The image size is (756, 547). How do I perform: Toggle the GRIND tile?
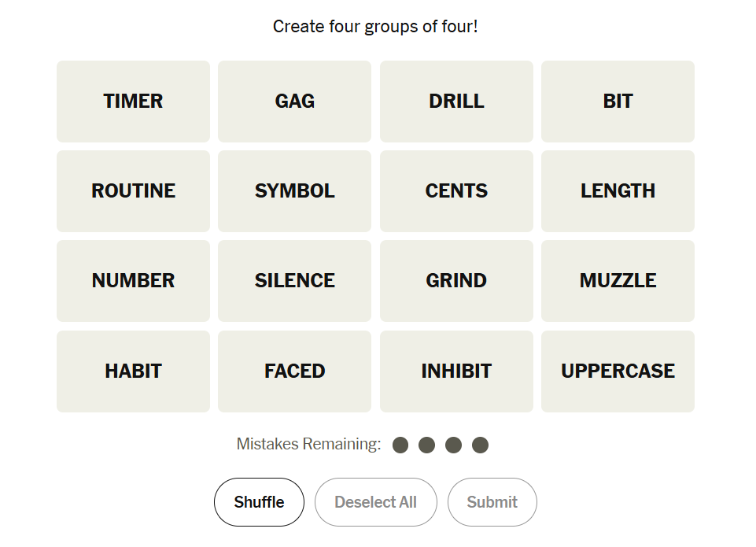(x=456, y=281)
